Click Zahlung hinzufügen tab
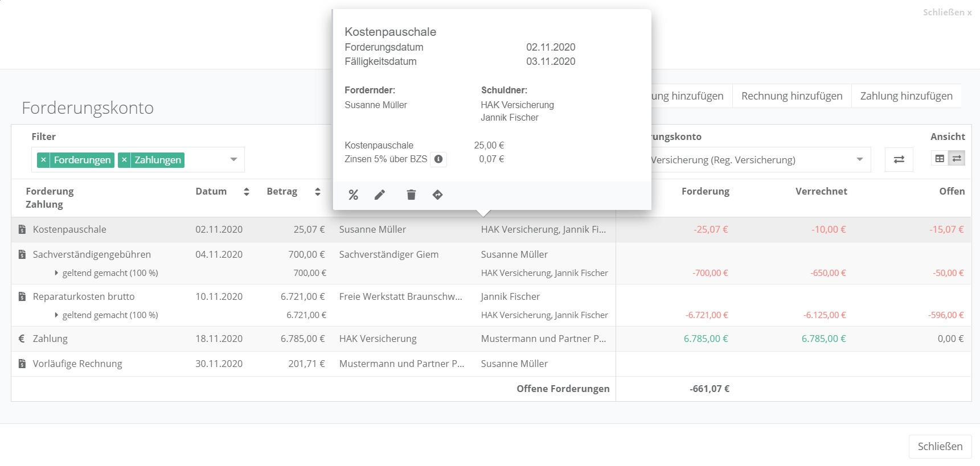Image resolution: width=980 pixels, height=466 pixels. [906, 96]
